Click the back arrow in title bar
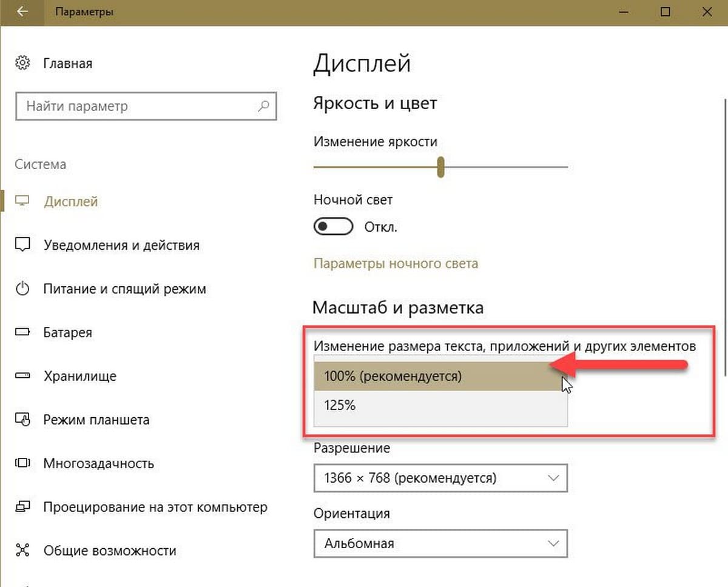Screen dimensions: 728x587 pyautogui.click(x=22, y=12)
